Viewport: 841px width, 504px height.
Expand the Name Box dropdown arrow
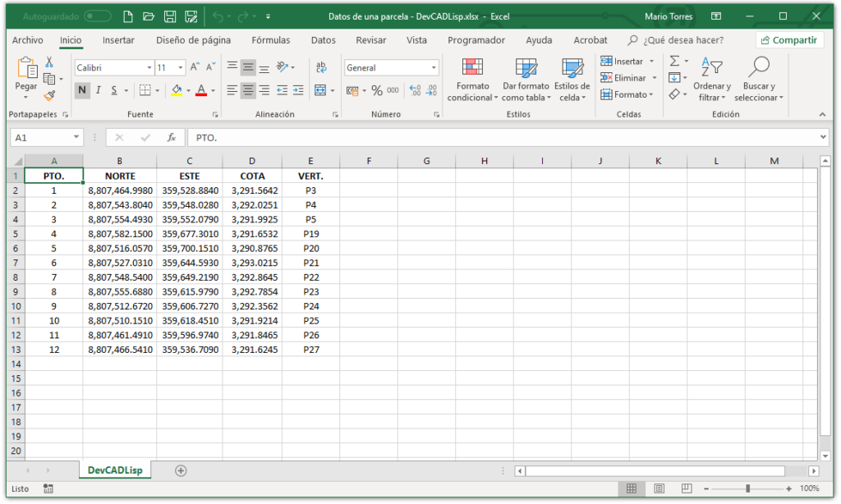click(x=76, y=138)
